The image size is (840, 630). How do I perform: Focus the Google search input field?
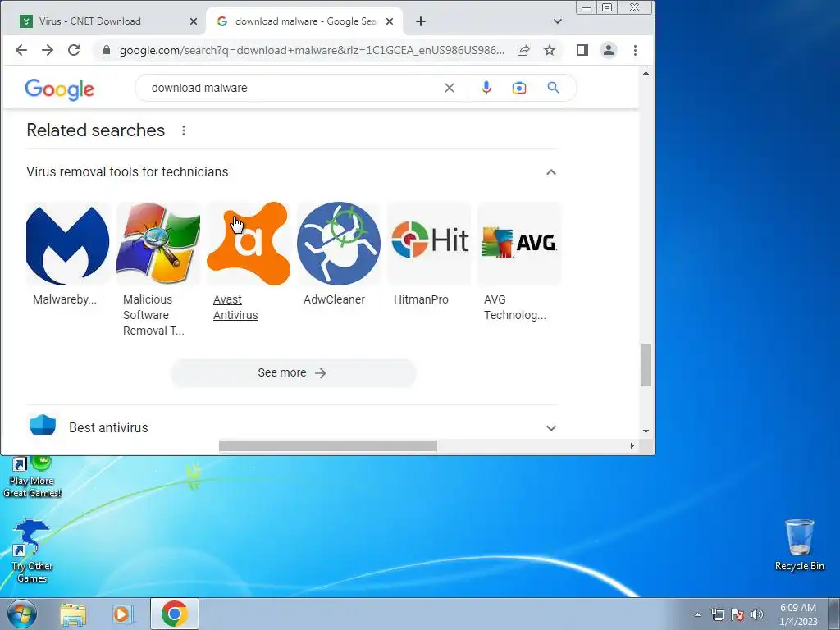pos(292,88)
